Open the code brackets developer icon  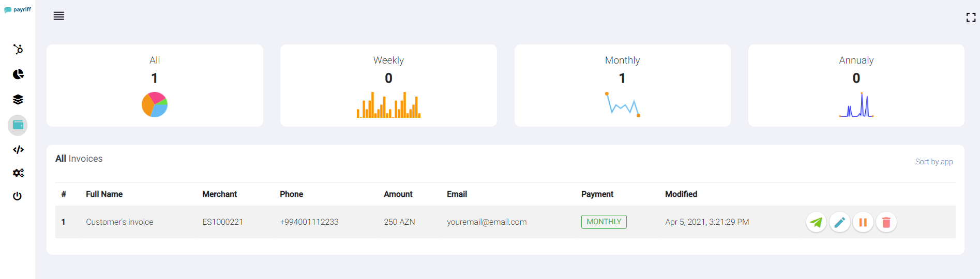point(18,150)
